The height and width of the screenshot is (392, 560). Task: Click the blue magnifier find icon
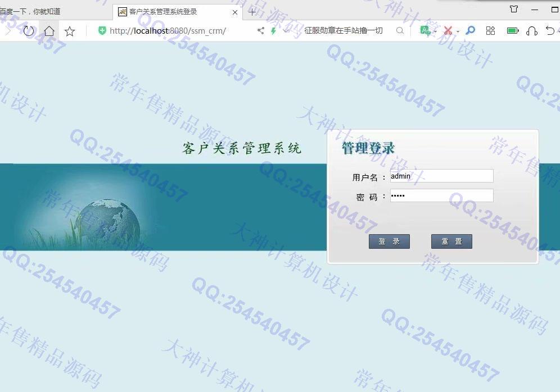point(471,30)
